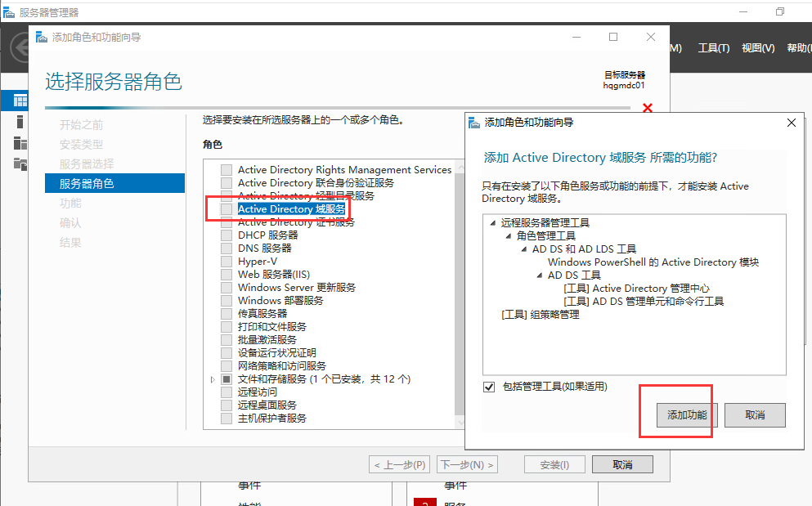Select the Local Server icon in sidebar
Image resolution: width=812 pixels, height=506 pixels.
(x=20, y=122)
